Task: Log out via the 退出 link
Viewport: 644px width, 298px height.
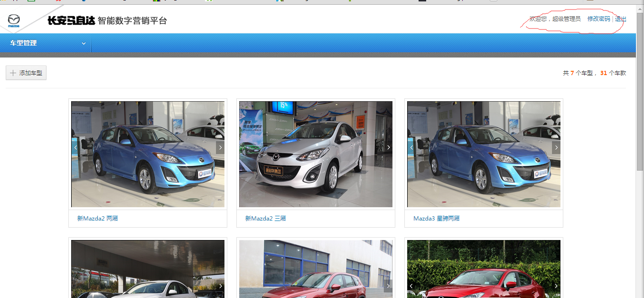Action: click(x=621, y=19)
